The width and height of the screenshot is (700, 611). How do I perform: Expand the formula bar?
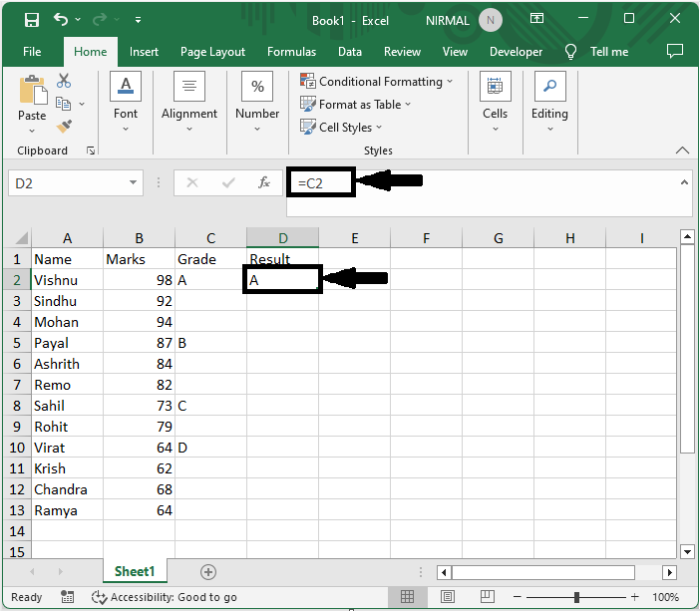684,182
